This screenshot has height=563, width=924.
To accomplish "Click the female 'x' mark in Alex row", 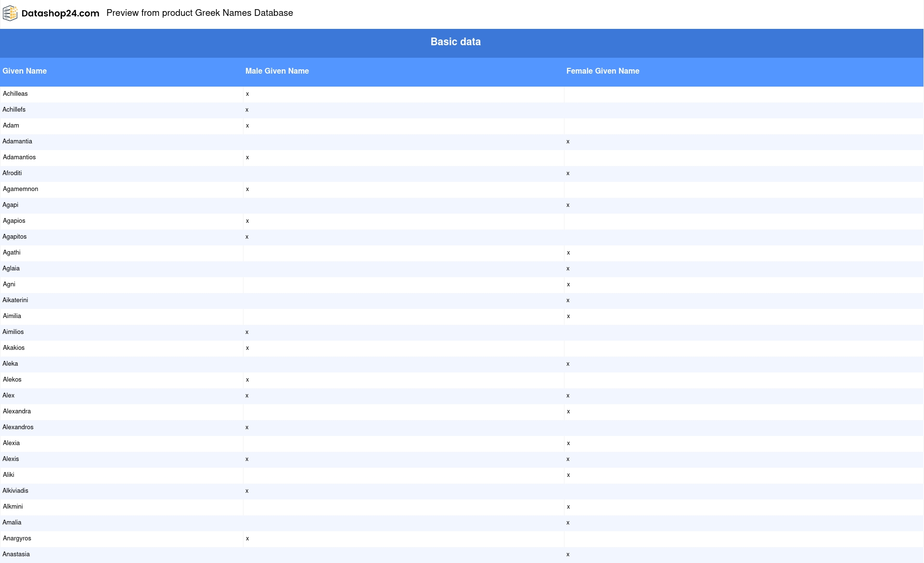I will point(568,396).
